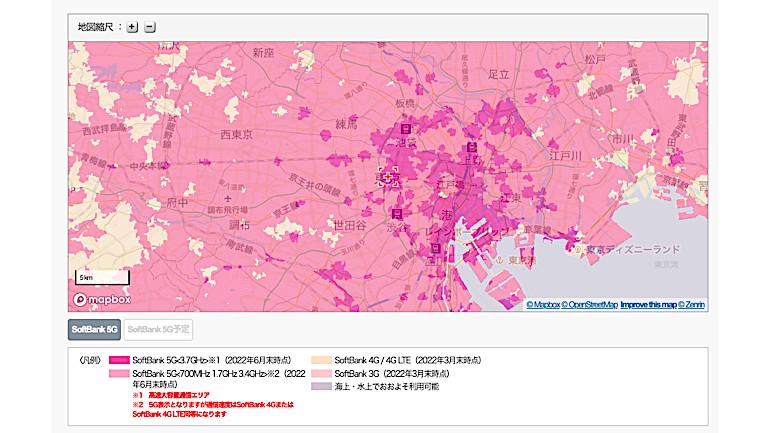Open the © Zenrin attribution link
Screen dimensions: 770x433
tap(692, 304)
